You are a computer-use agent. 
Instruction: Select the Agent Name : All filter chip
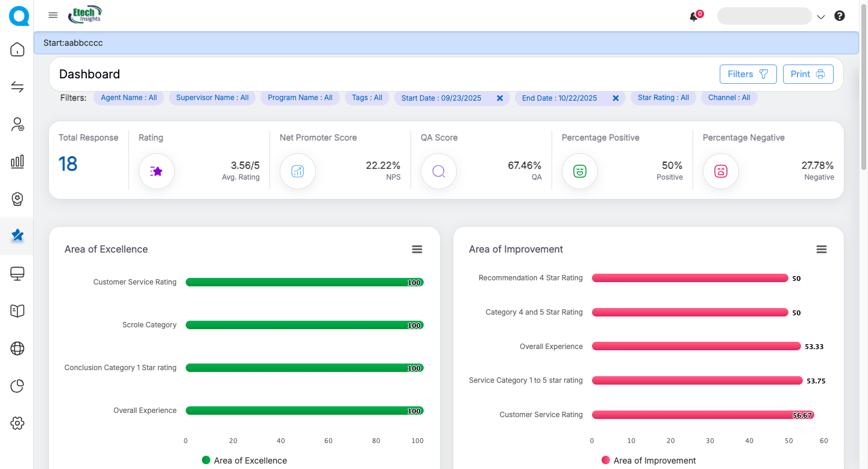point(128,98)
